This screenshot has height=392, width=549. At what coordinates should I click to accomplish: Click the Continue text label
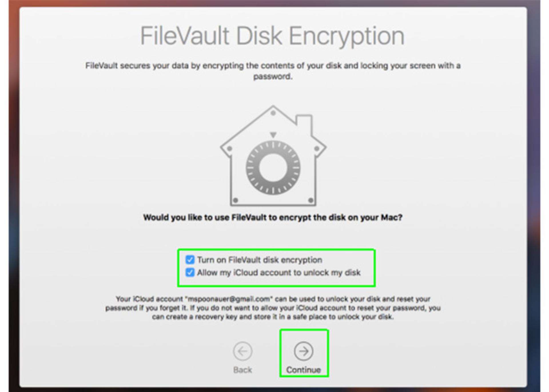point(303,370)
